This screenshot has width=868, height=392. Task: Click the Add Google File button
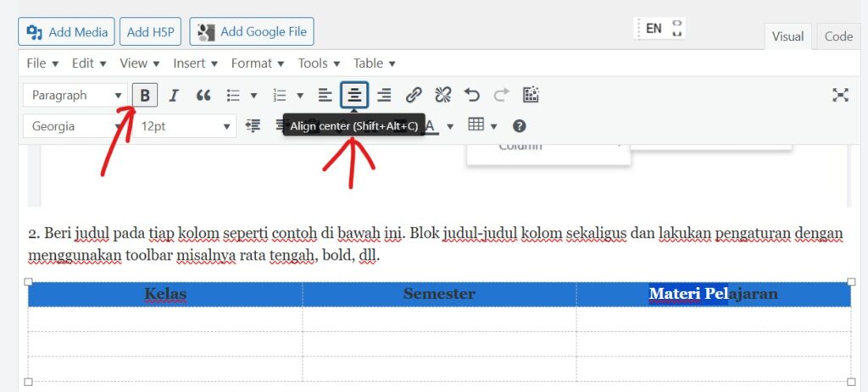(x=252, y=32)
